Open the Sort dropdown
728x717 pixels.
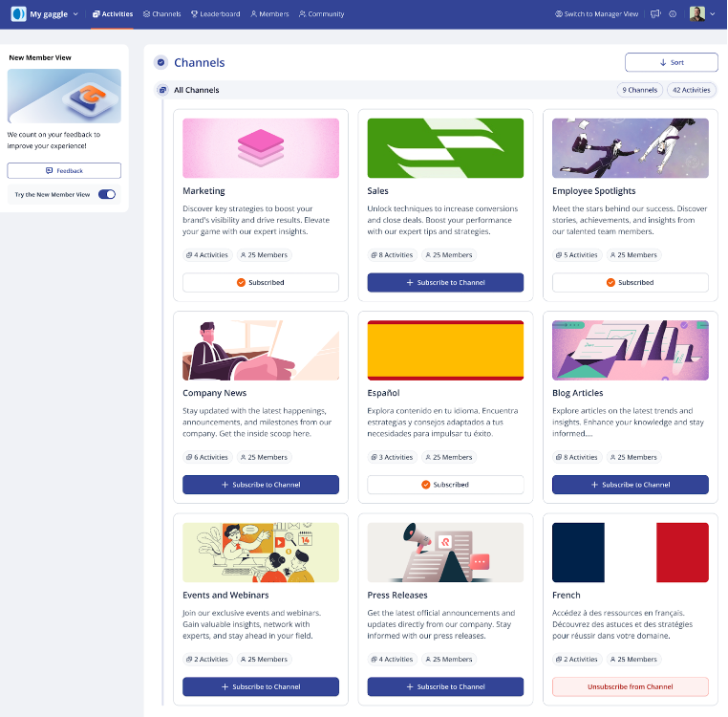[672, 62]
